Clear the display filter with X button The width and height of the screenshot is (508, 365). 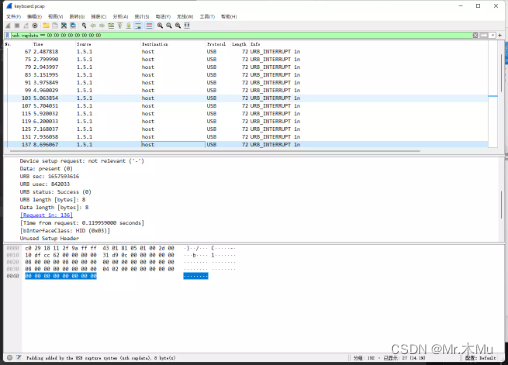475,35
